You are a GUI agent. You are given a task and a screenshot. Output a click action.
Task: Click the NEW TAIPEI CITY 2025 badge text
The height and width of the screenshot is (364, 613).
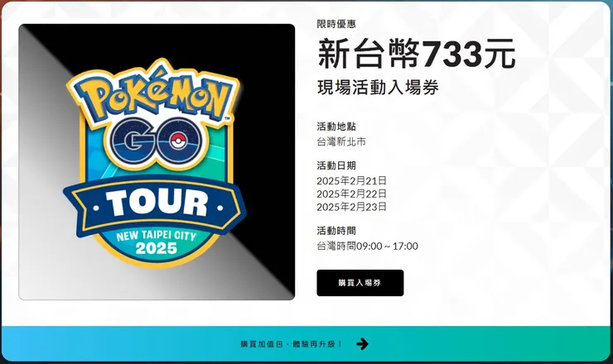(x=157, y=242)
